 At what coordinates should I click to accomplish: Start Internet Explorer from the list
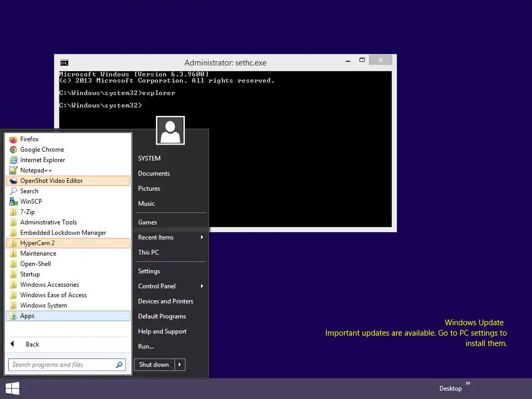click(x=68, y=160)
